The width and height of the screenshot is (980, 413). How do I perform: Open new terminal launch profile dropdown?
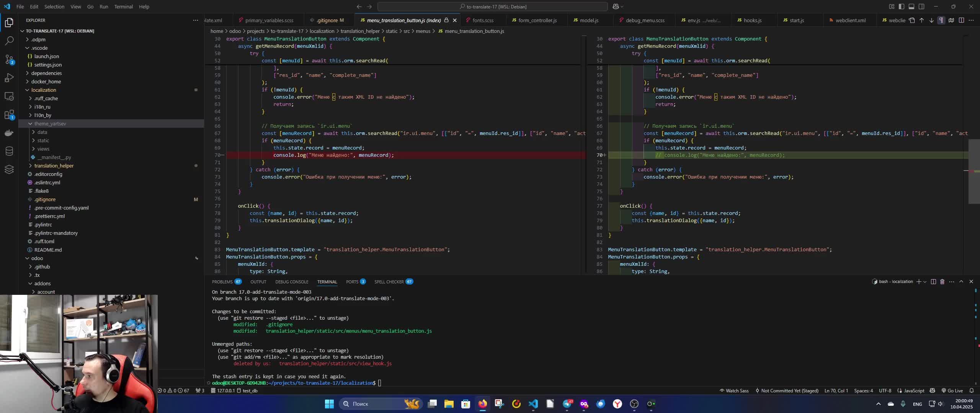point(925,282)
